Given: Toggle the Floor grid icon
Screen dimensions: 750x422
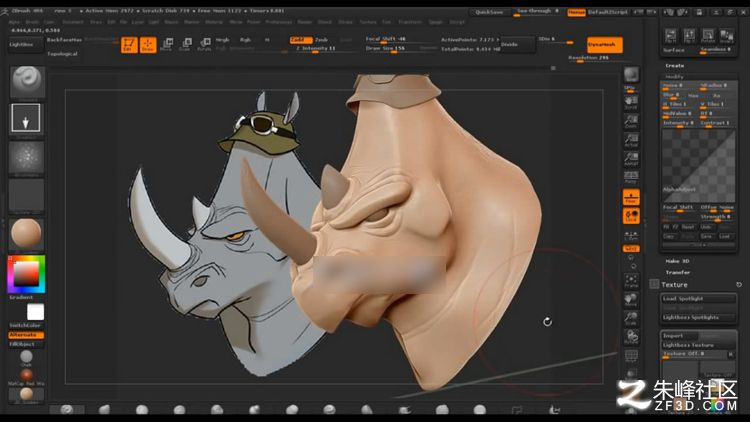Looking at the screenshot, I should (x=631, y=197).
